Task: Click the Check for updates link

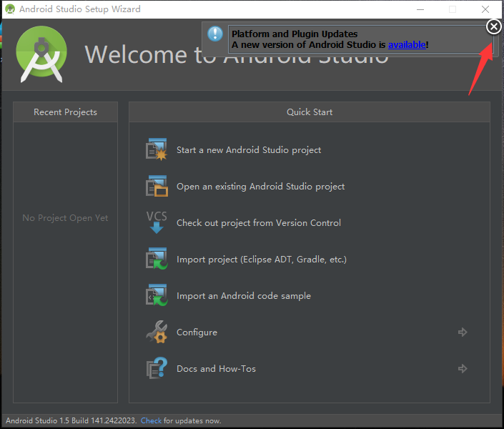Action: [x=151, y=420]
